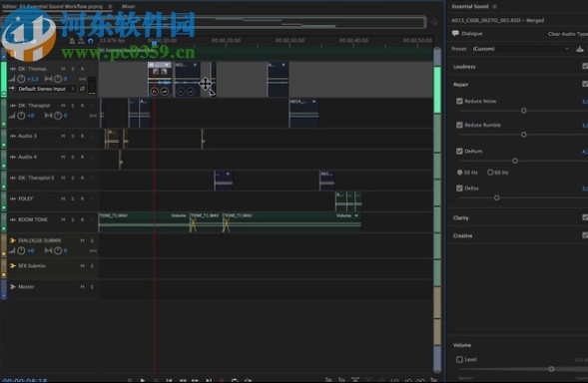588x383 pixels.
Task: Click DX: Therapist pan knob
Action: click(x=58, y=116)
